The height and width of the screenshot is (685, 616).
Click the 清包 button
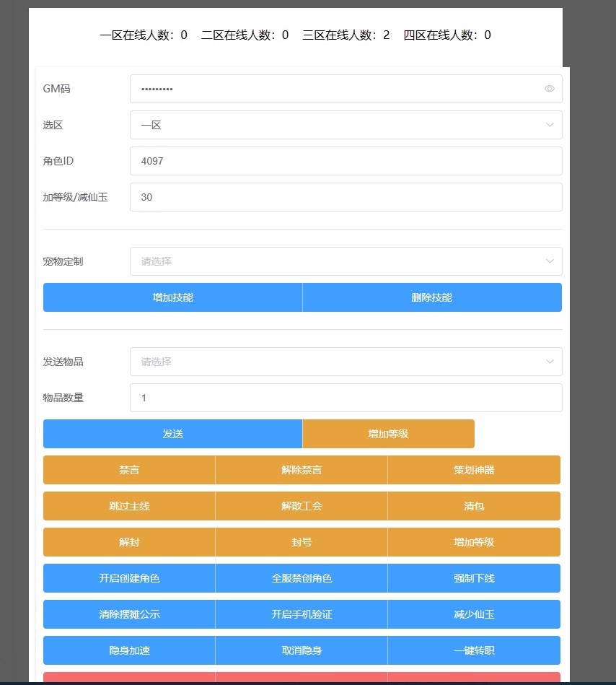pos(474,506)
